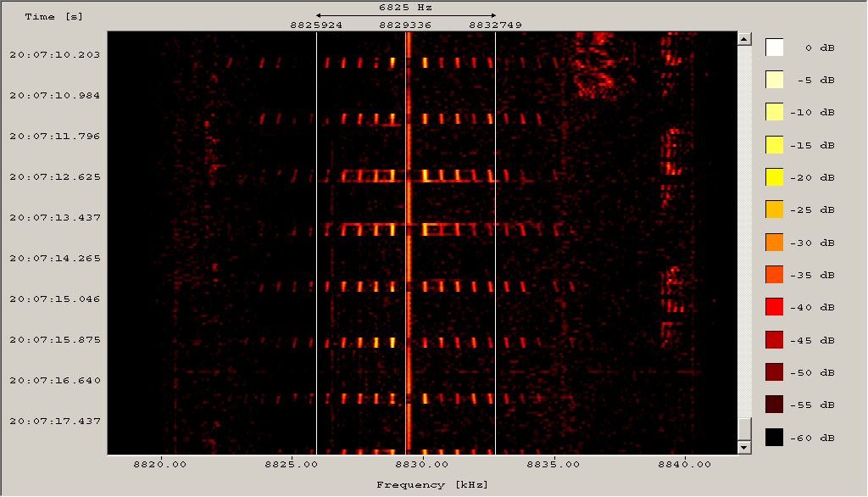
Task: Select the -10 dB color swatch
Action: click(x=775, y=112)
